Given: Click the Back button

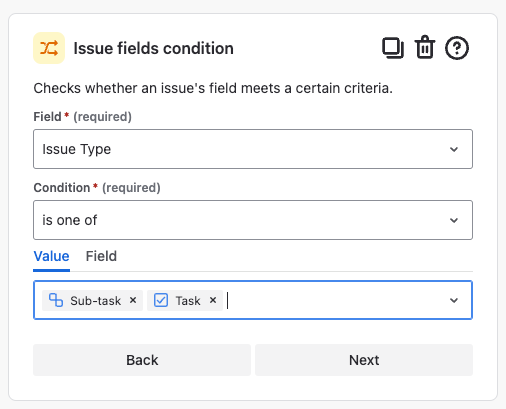Looking at the screenshot, I should coord(142,360).
